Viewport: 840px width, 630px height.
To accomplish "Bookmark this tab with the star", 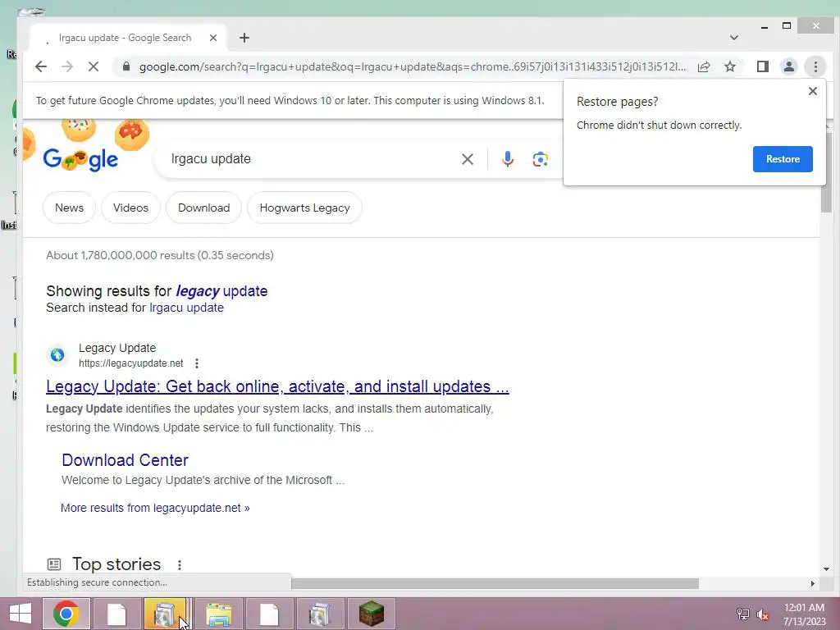I will click(729, 66).
